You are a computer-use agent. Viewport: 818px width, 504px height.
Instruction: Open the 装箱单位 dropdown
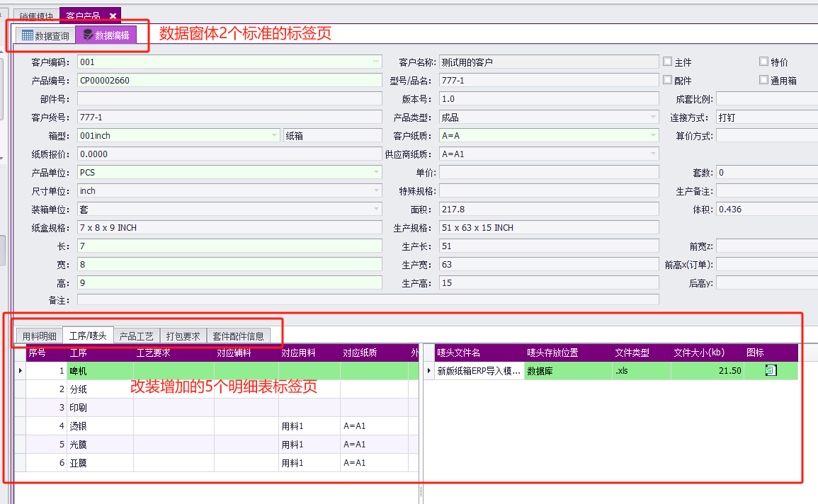pos(376,209)
